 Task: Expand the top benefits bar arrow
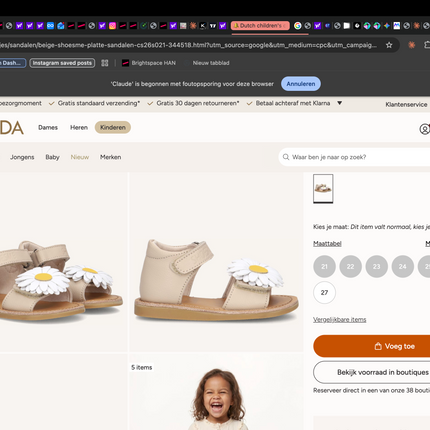pos(339,103)
